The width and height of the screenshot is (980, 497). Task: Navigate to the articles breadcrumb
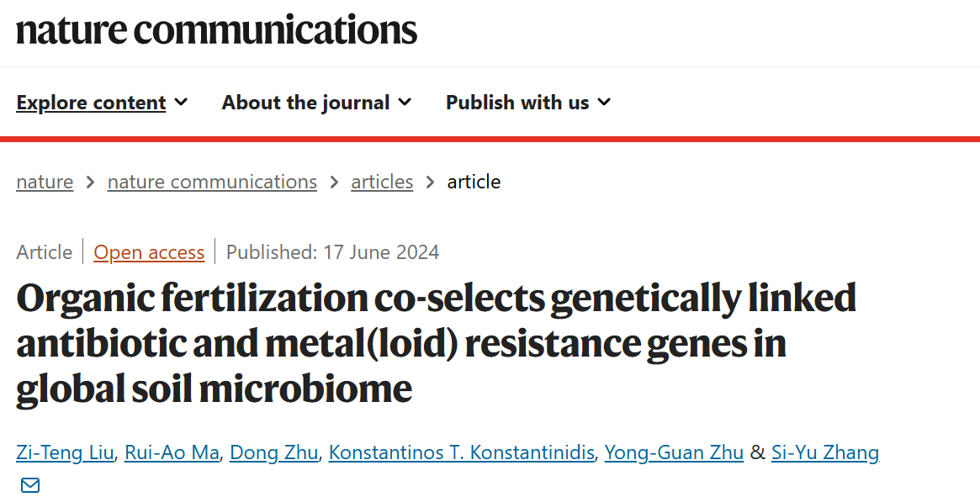coord(382,182)
